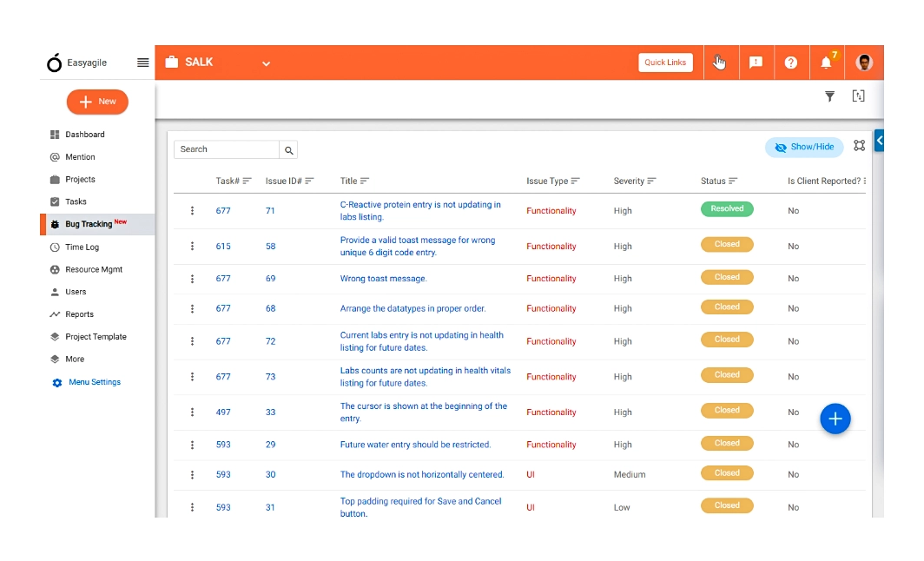Screen dimensions: 924x561
Task: Open task 497 from the table
Action: [x=223, y=412]
